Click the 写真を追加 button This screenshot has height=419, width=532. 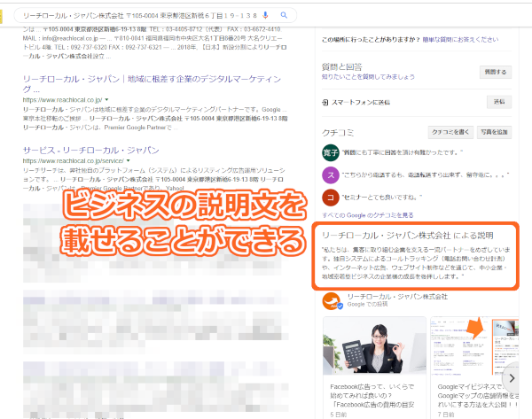click(494, 132)
